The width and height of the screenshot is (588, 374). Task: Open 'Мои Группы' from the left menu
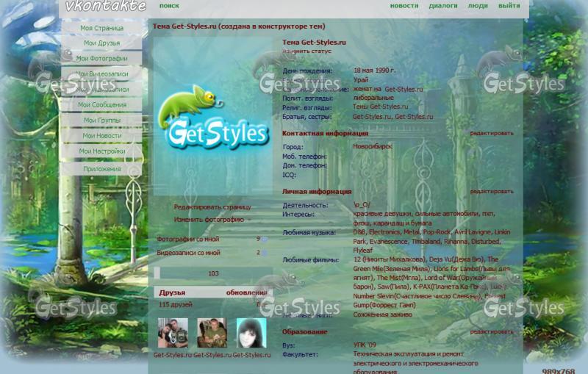[x=101, y=121]
